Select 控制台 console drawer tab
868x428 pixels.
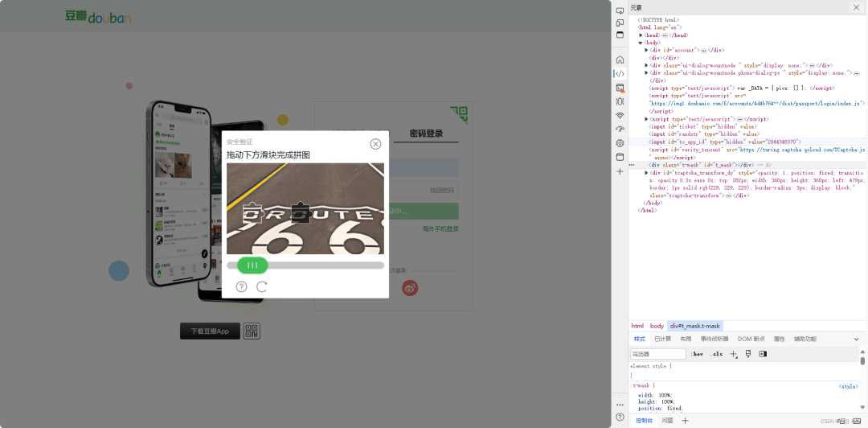645,421
